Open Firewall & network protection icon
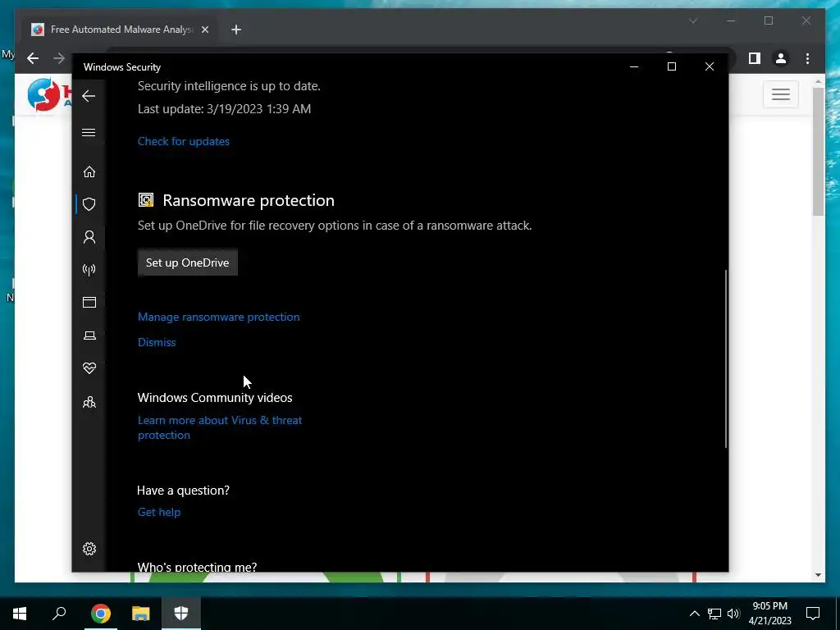The height and width of the screenshot is (630, 840). 89,269
